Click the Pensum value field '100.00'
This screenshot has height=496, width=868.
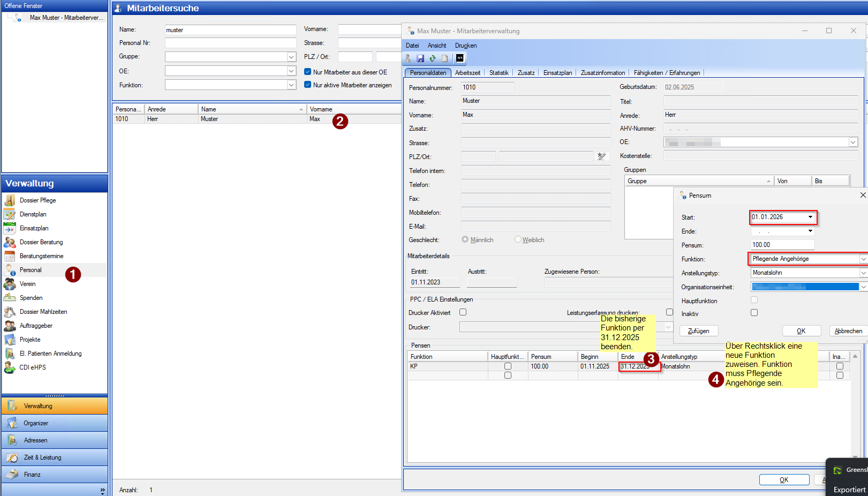[x=782, y=245]
